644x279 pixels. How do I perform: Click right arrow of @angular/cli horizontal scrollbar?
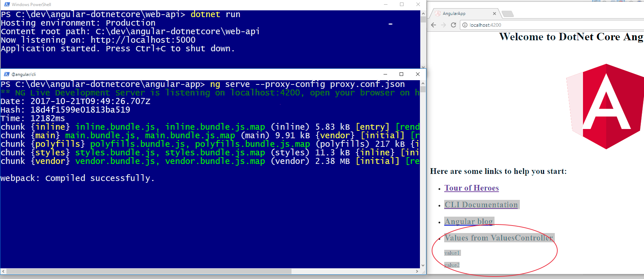417,272
